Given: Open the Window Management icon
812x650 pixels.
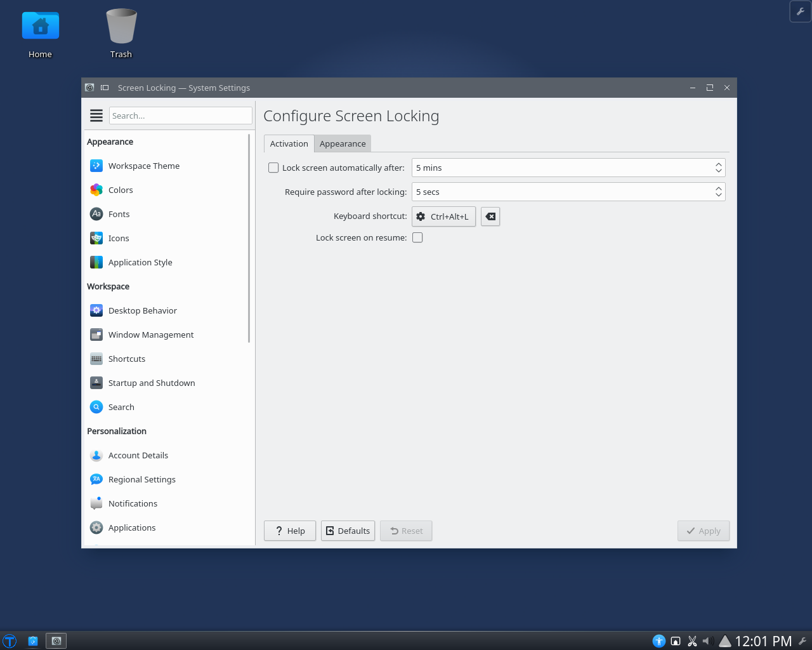Looking at the screenshot, I should pos(96,335).
